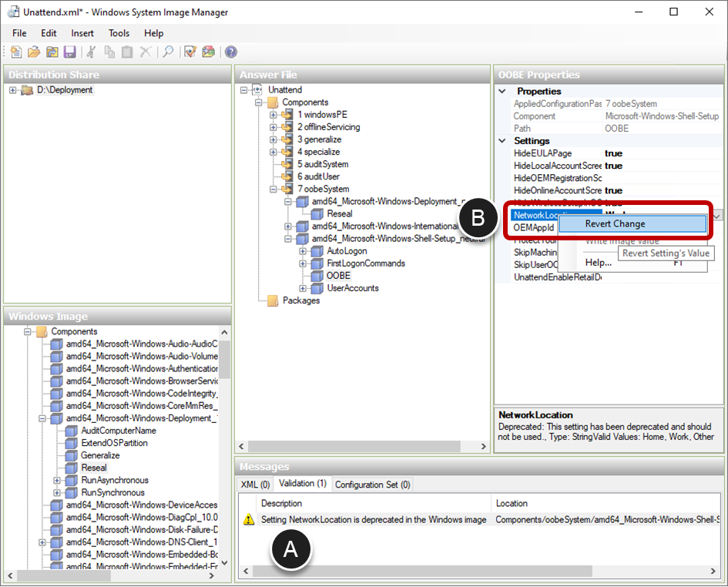Click the New Answer File toolbar icon
728x587 pixels.
click(16, 52)
